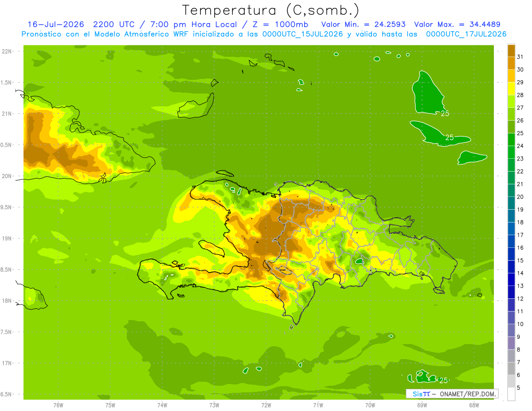Click the "9.5N" latitude label

(7, 207)
